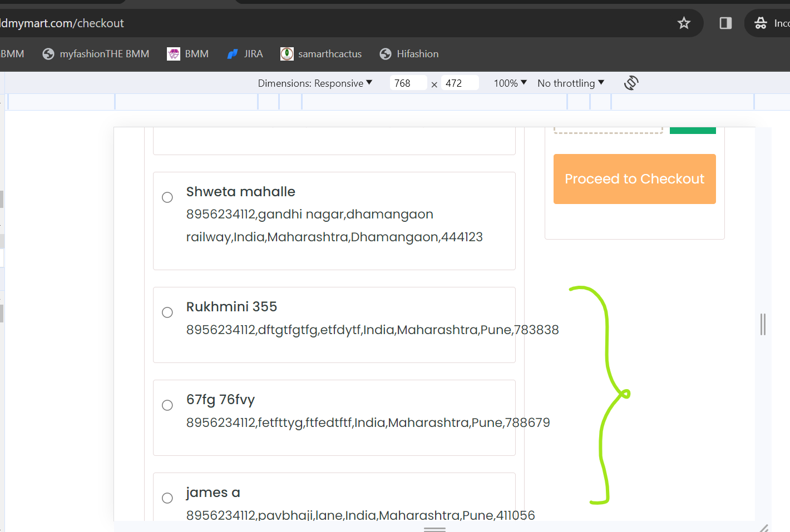This screenshot has width=790, height=532.
Task: Click the samarthcactus bookmark favicon
Action: point(287,54)
